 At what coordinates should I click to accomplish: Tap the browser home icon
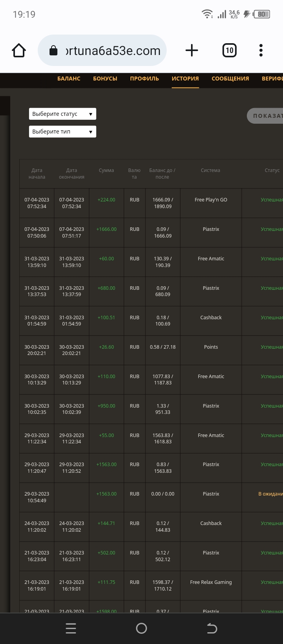tap(19, 51)
